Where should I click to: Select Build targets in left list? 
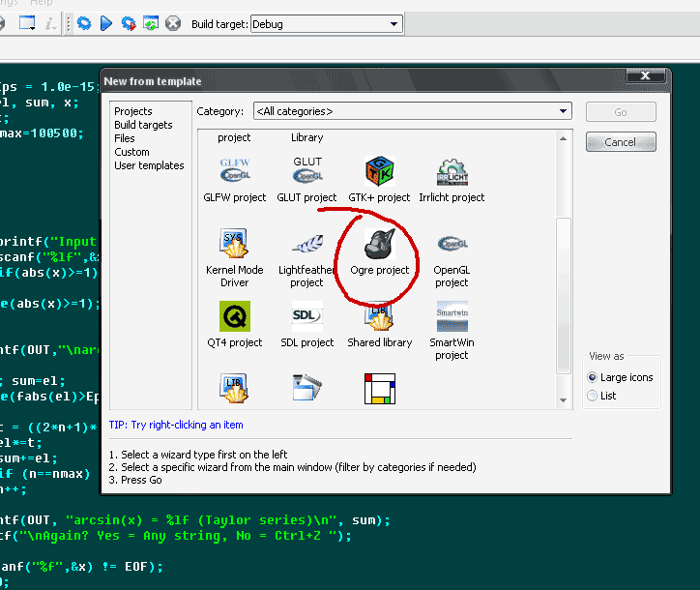coord(143,125)
